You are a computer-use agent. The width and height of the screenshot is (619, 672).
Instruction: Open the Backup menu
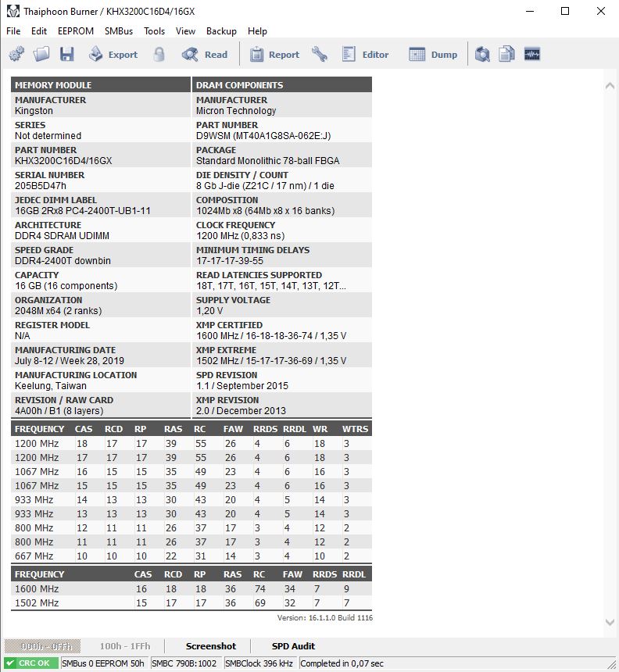point(221,31)
